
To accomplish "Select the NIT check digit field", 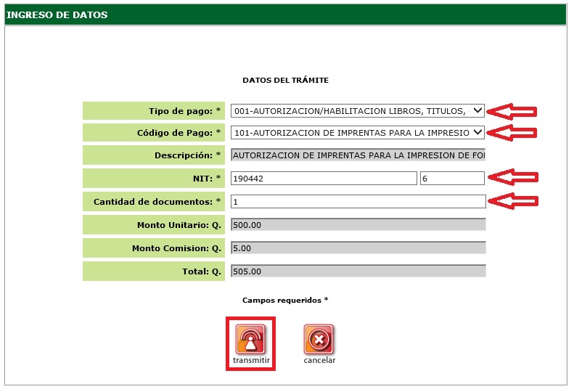I will pos(451,179).
